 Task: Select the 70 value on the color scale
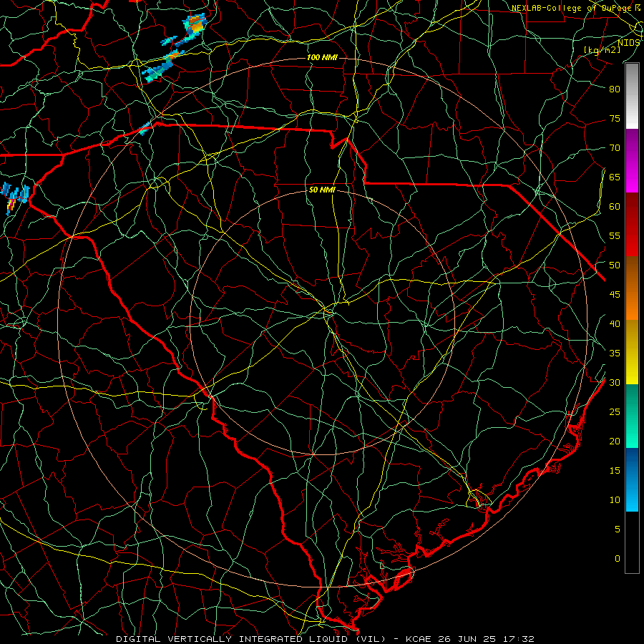(615, 148)
